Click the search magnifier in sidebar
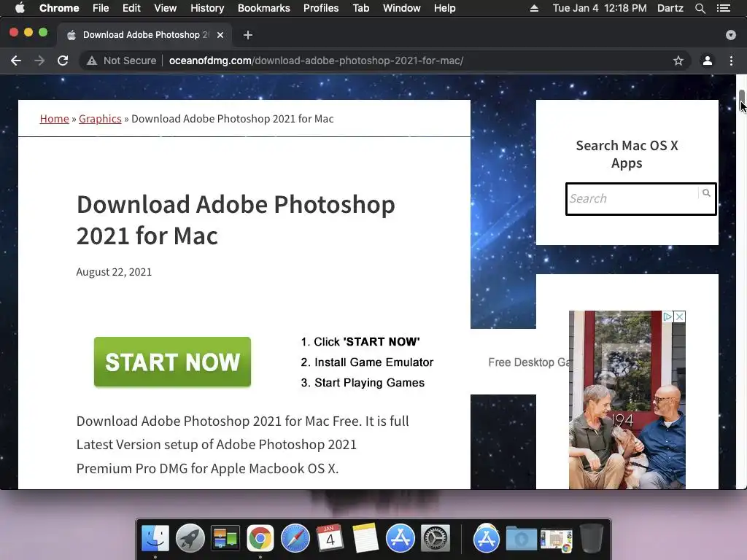 [x=706, y=192]
